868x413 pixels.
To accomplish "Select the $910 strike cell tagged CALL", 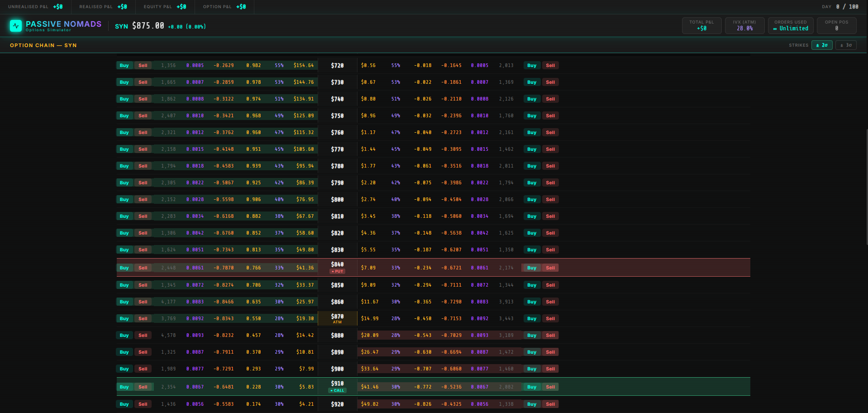I will (338, 387).
